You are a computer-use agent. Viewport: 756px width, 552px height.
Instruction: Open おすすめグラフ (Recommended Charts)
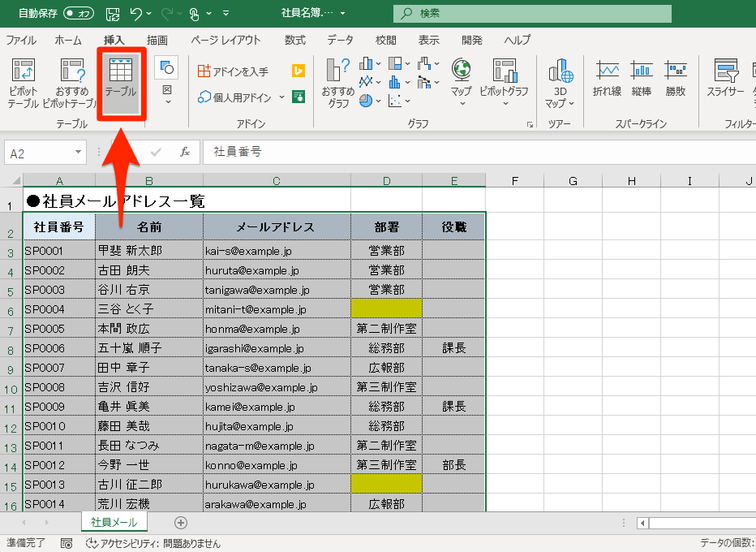point(338,83)
